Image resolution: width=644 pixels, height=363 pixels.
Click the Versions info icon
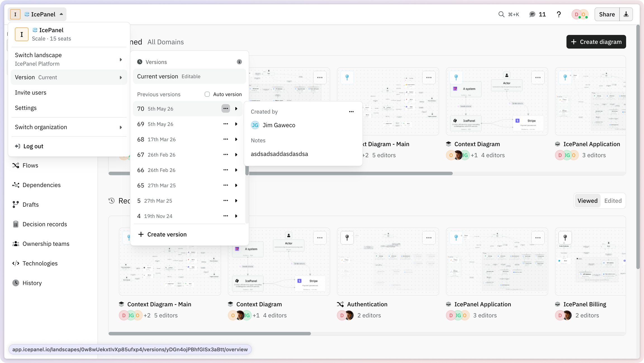pyautogui.click(x=239, y=62)
